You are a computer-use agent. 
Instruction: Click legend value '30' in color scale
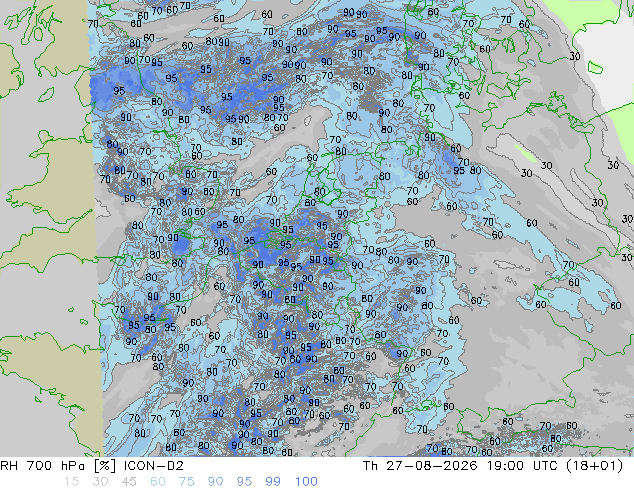pos(100,482)
